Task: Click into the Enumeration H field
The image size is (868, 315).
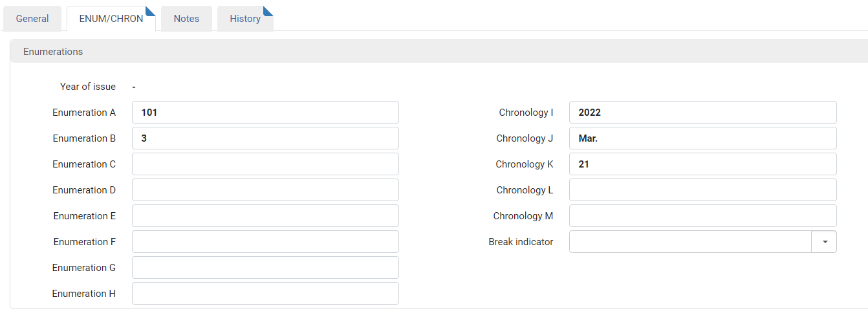Action: 265,294
